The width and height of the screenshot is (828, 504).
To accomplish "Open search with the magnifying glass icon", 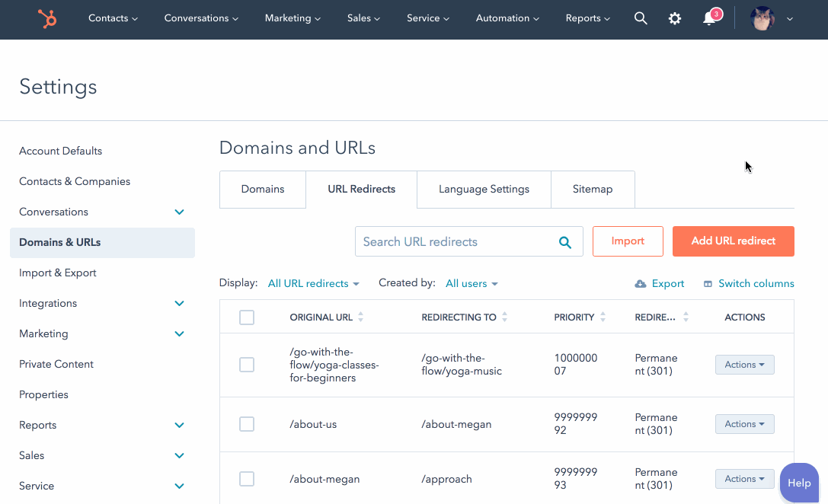I will (641, 19).
